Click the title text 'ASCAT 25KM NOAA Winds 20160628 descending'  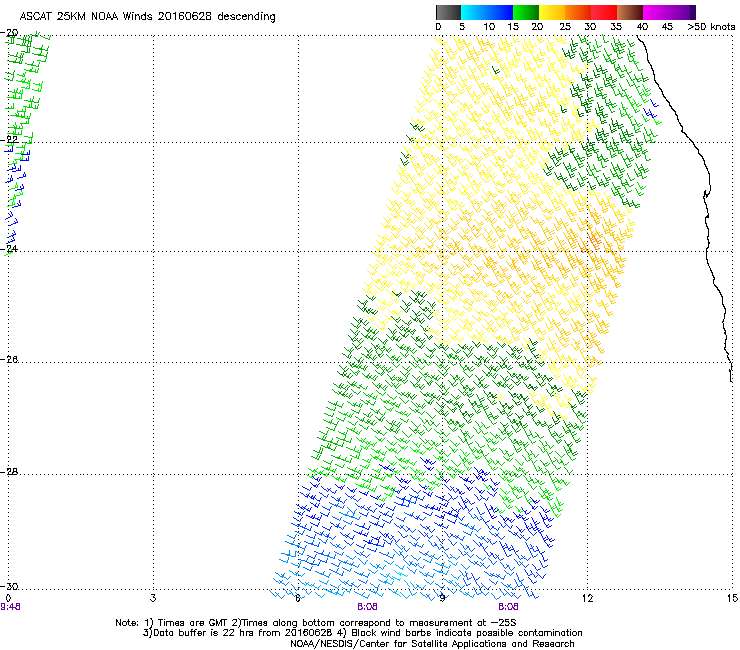pyautogui.click(x=147, y=17)
